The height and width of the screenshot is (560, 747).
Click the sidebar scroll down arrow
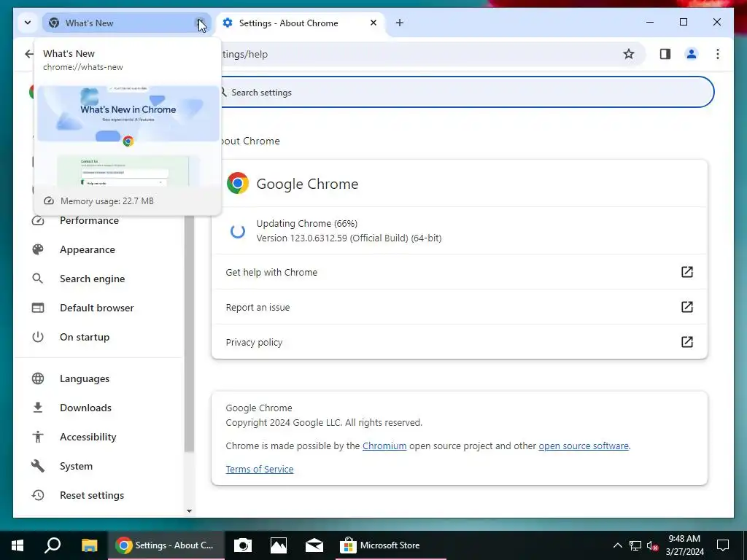(189, 511)
